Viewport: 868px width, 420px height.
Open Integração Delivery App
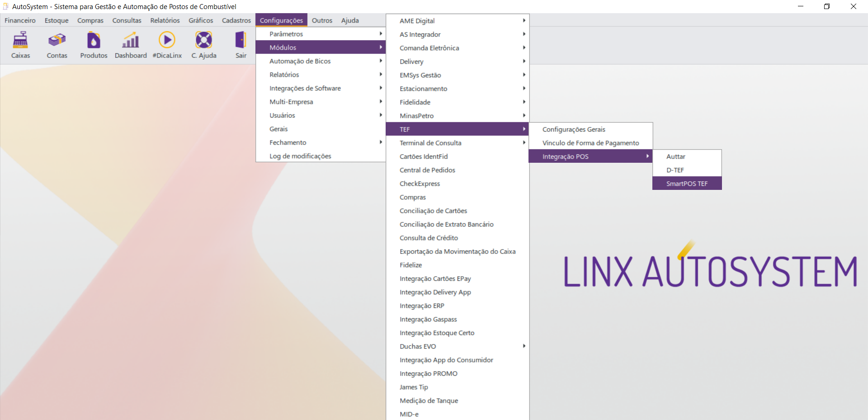pos(458,292)
